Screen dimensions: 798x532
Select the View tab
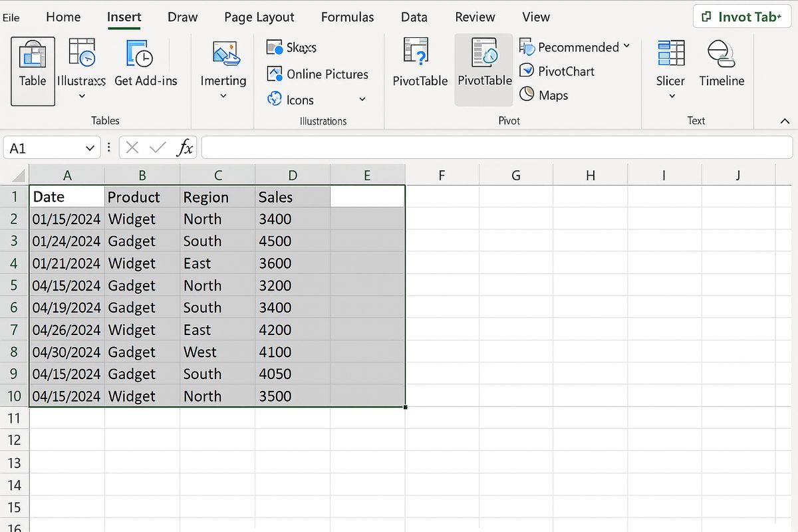pos(536,17)
